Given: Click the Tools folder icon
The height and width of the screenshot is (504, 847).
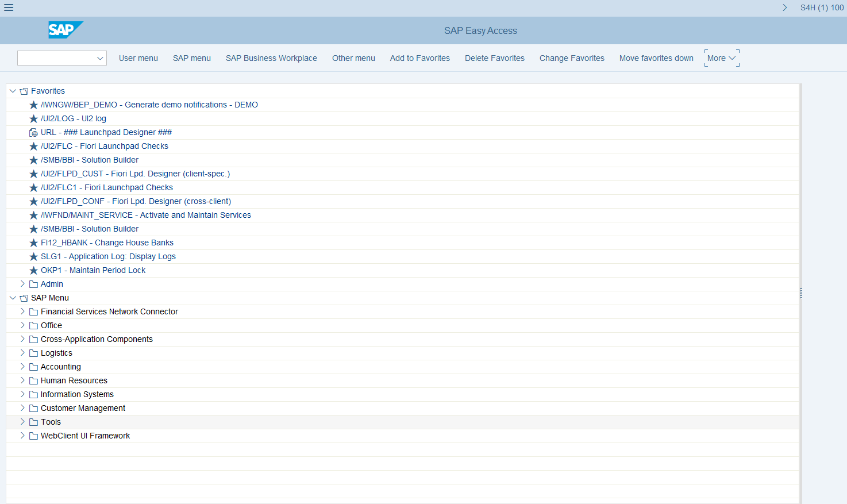Looking at the screenshot, I should pyautogui.click(x=33, y=422).
